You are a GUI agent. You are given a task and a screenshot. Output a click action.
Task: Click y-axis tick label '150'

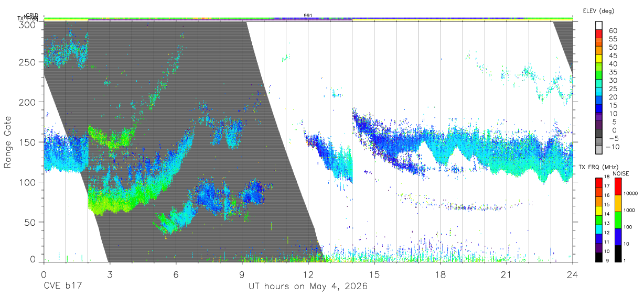click(27, 142)
